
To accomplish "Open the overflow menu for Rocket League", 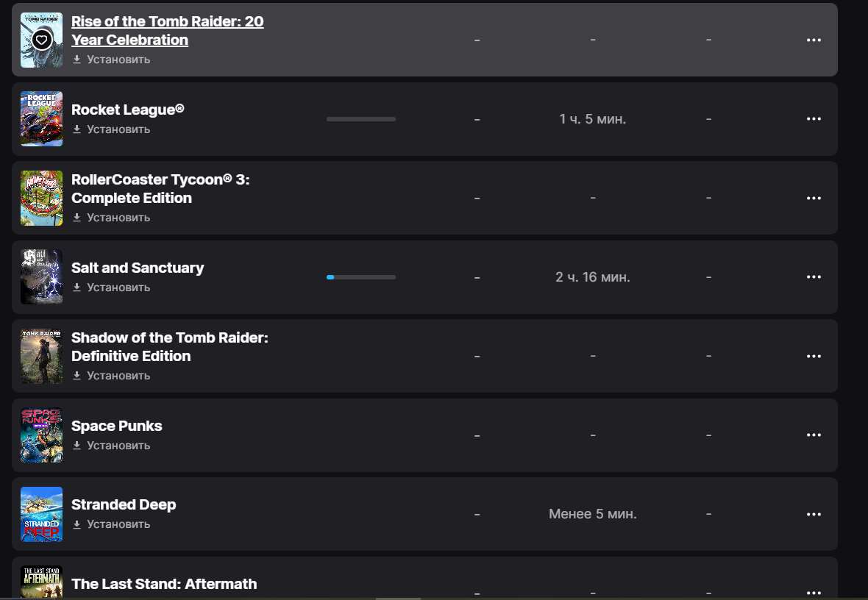I will 814,118.
